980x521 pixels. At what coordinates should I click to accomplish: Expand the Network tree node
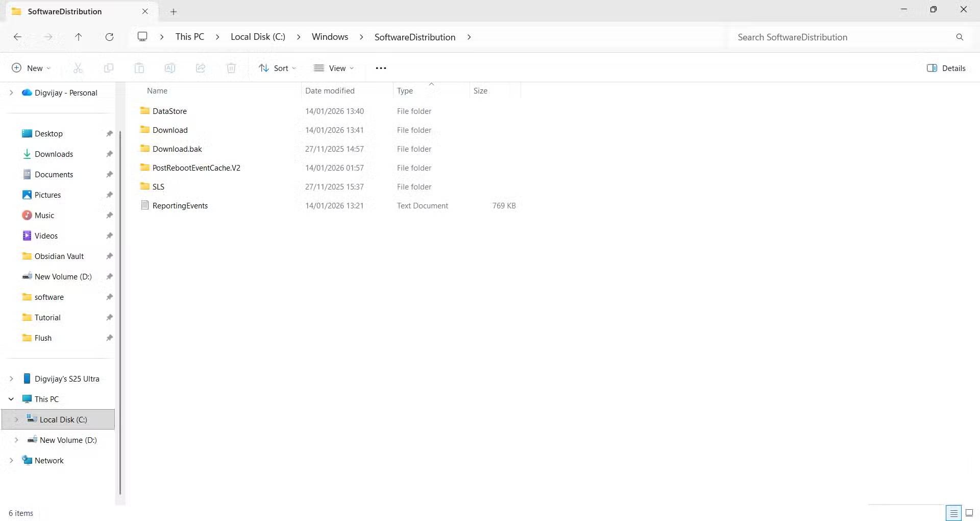(11, 460)
